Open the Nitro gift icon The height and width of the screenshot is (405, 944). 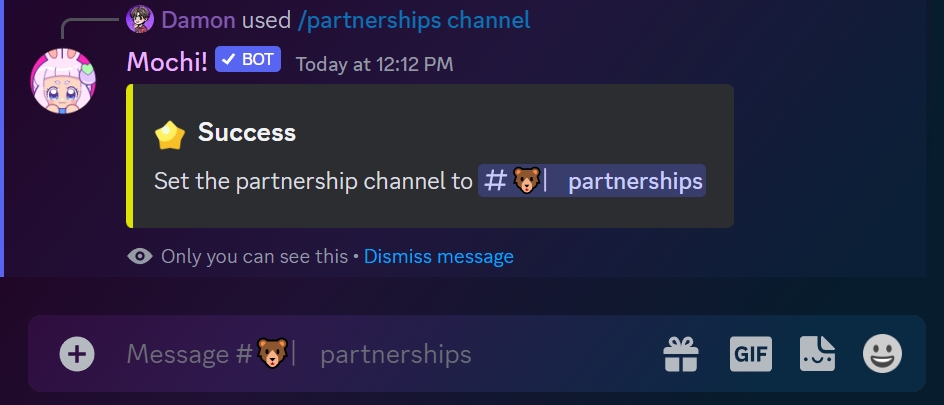pos(681,354)
